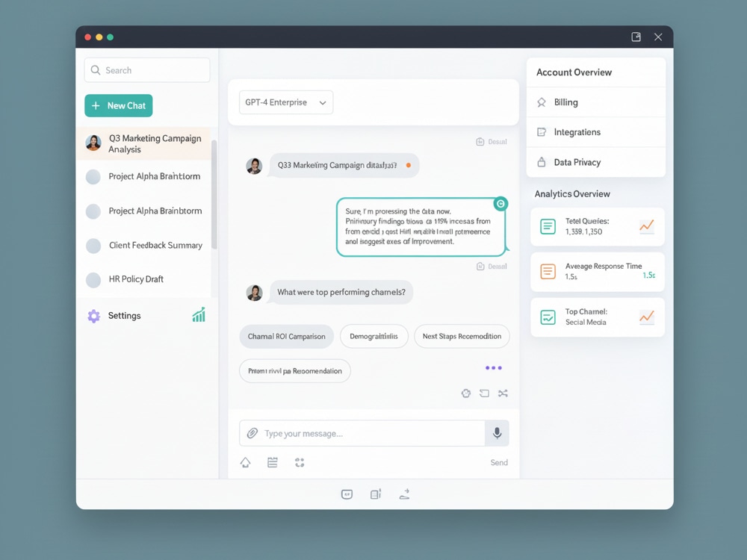
Task: Click in the Search input field
Action: 147,70
